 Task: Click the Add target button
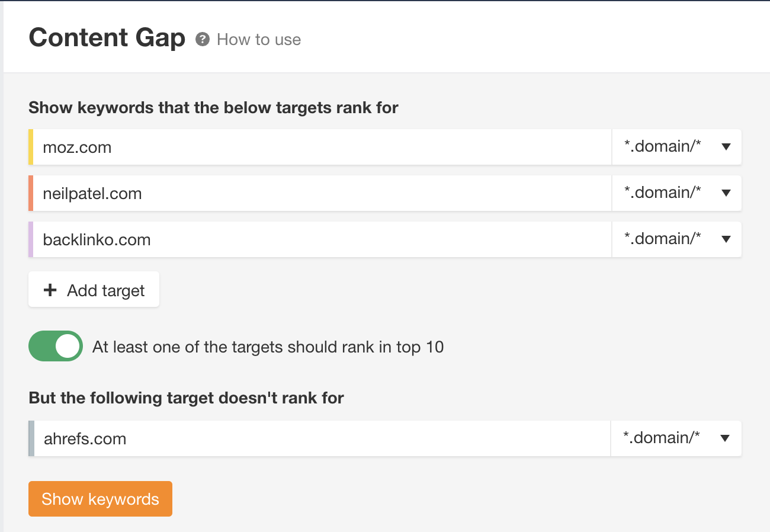pos(94,290)
